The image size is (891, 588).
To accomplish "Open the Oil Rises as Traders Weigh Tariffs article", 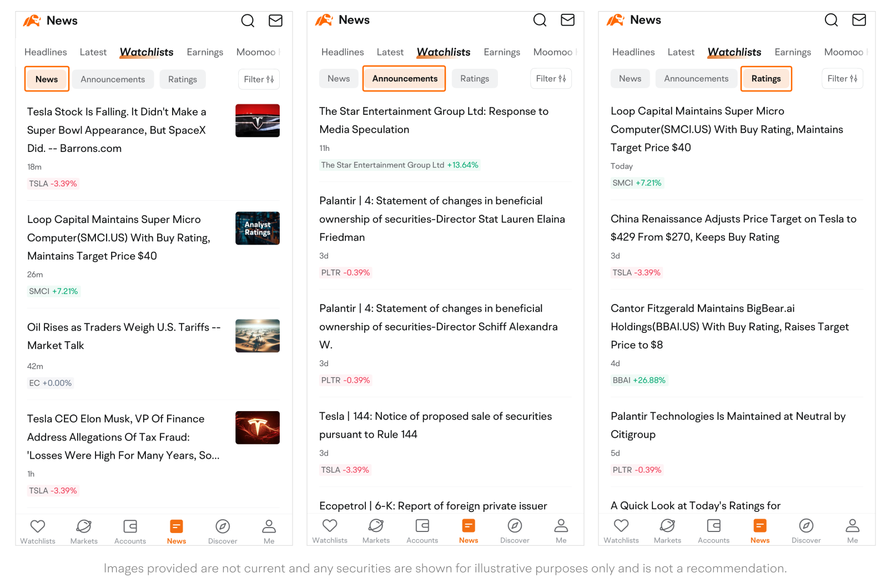I will (123, 336).
